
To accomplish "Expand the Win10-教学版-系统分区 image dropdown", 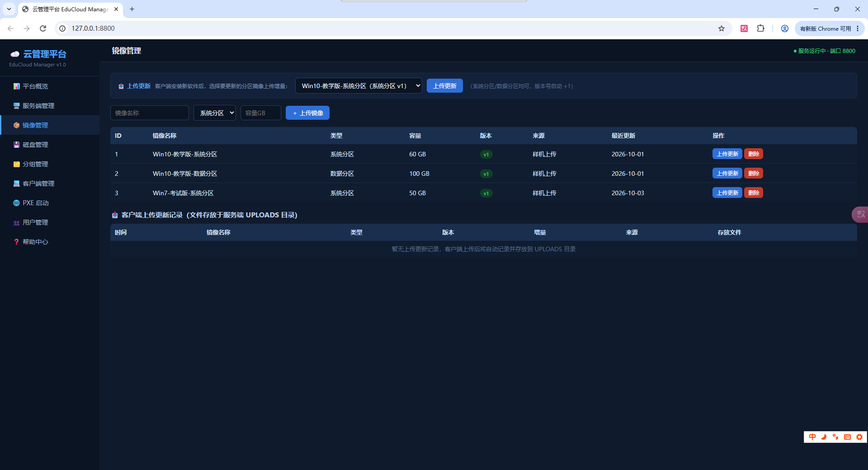I will pyautogui.click(x=359, y=86).
